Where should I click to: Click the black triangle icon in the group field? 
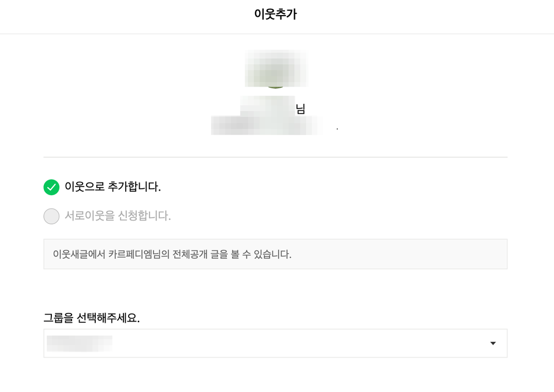493,344
